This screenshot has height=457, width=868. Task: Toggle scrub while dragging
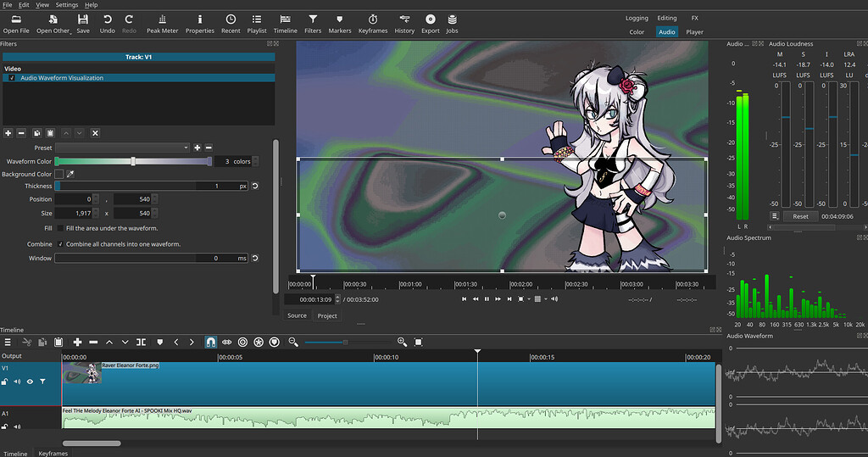227,343
